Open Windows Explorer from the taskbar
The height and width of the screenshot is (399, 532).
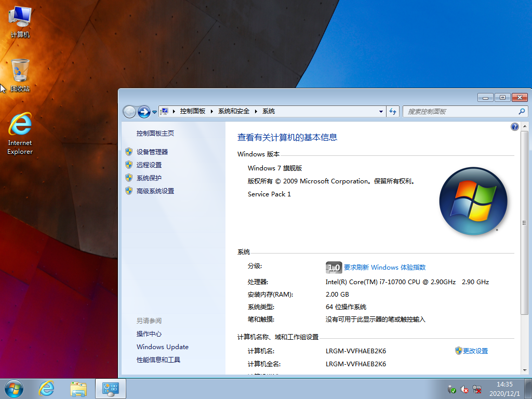tap(78, 389)
